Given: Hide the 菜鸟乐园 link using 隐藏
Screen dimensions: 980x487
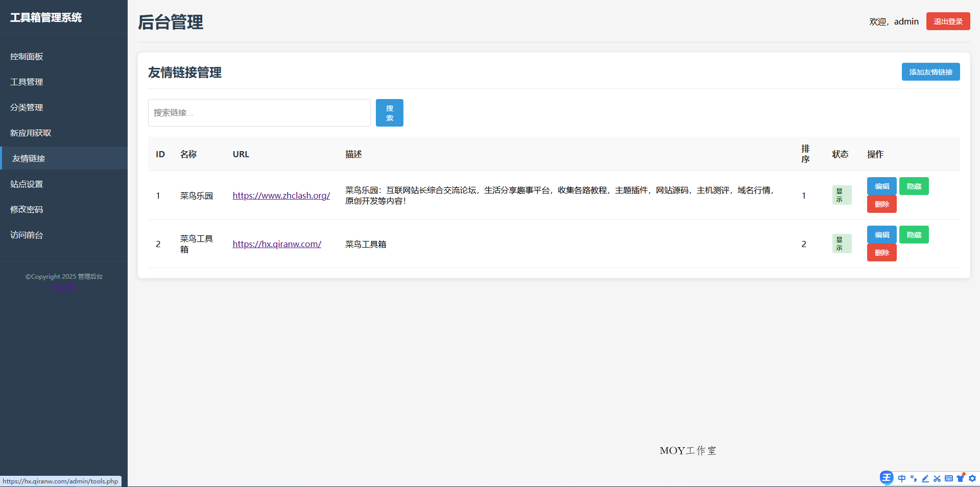Looking at the screenshot, I should click(x=914, y=186).
